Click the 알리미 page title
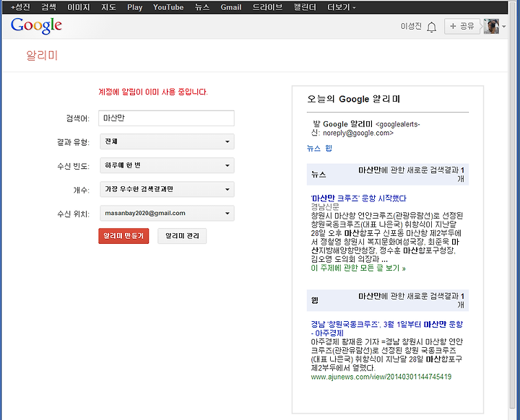Image resolution: width=520 pixels, height=420 pixels. pyautogui.click(x=42, y=56)
